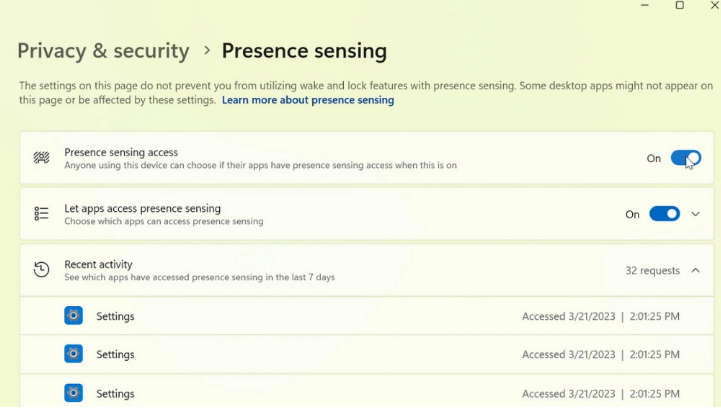This screenshot has width=721, height=413.
Task: Open Learn more about presence sensing link
Action: (308, 100)
